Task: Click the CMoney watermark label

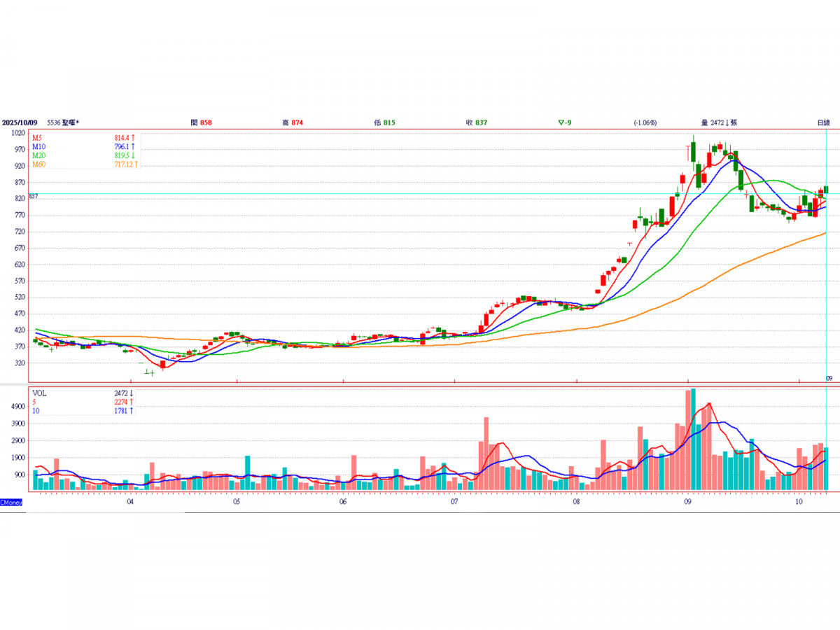Action: (11, 502)
